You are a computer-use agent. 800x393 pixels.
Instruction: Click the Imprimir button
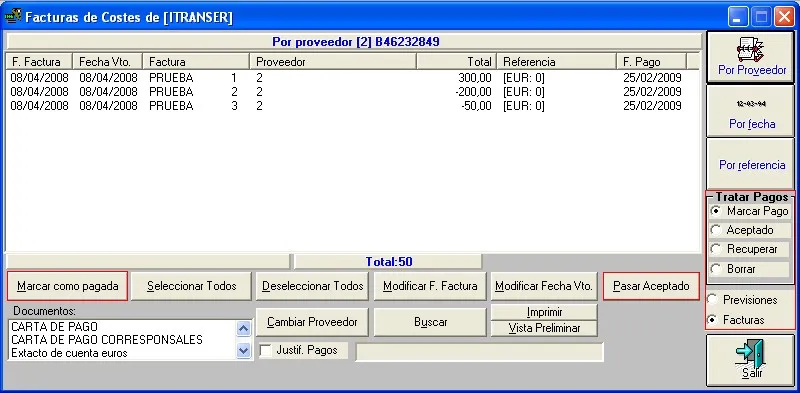coord(544,312)
